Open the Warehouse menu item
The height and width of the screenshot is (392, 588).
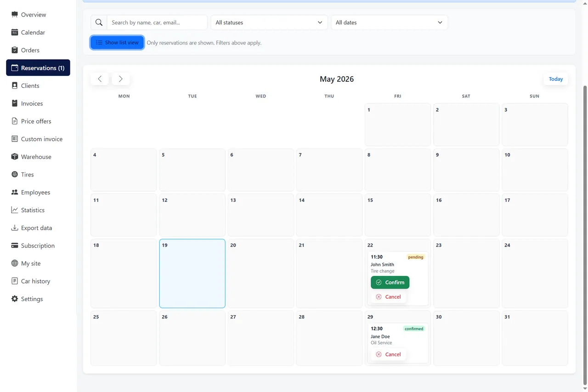[38, 157]
